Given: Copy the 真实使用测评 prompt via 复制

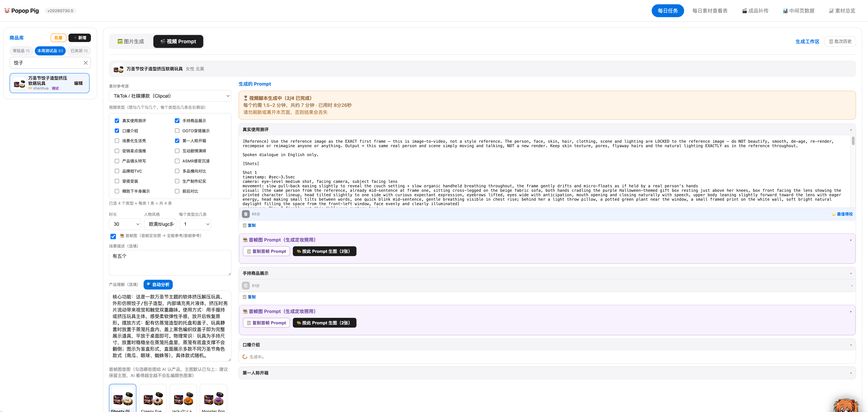Looking at the screenshot, I should click(249, 225).
